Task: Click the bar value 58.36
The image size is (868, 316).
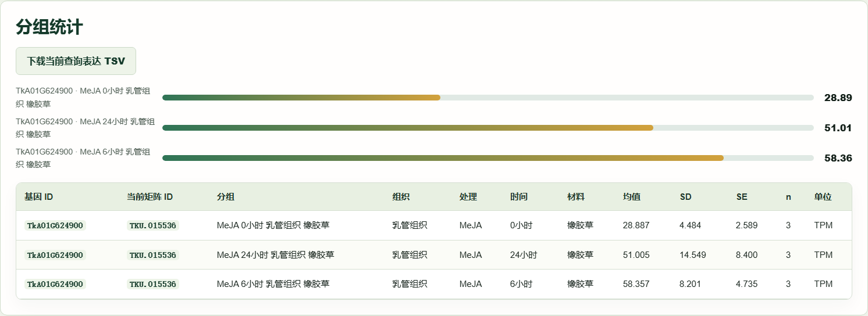Action: click(838, 158)
